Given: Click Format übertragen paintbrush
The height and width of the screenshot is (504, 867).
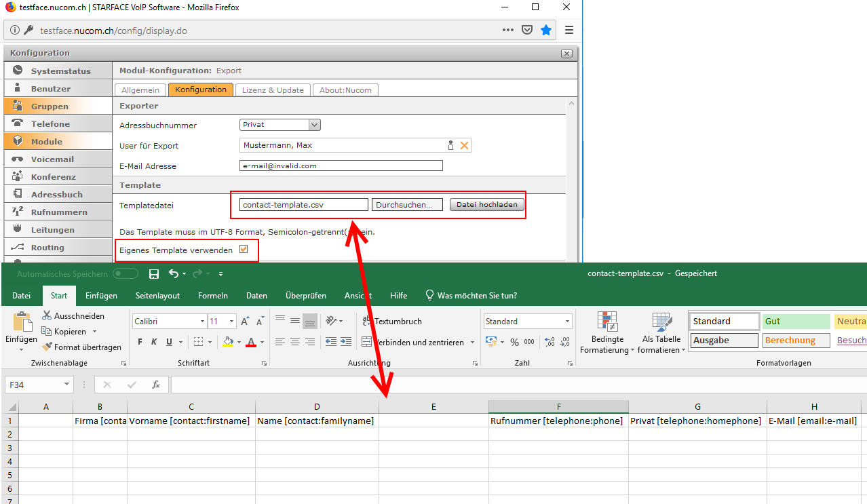Looking at the screenshot, I should (47, 347).
